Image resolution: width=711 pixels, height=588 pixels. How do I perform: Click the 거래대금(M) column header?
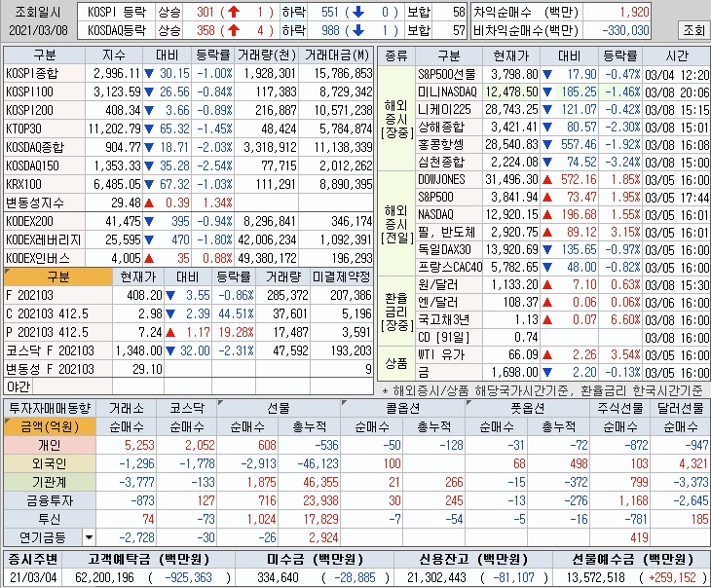click(336, 55)
